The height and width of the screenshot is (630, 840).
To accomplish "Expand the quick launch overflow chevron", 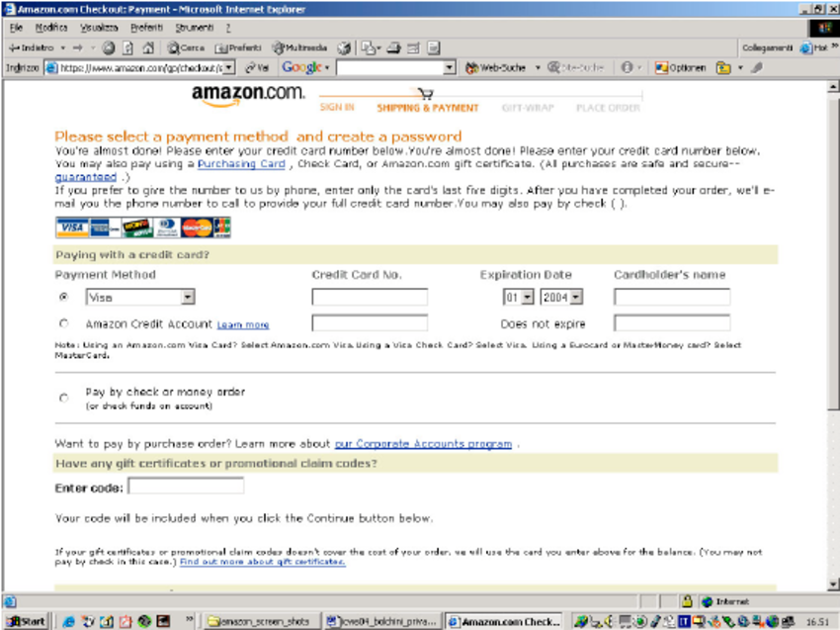I will [189, 619].
